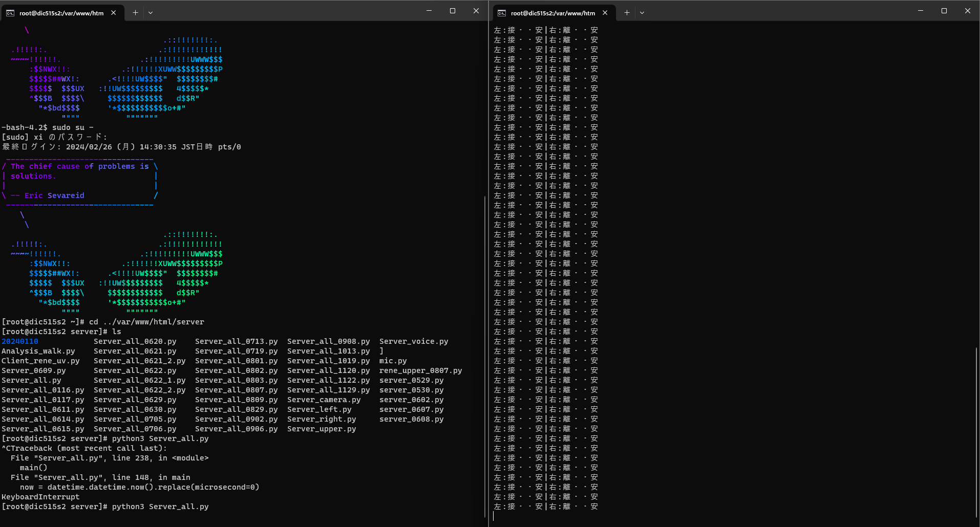This screenshot has height=527, width=980.
Task: Expand profile dropdown in left terminal window
Action: click(x=151, y=13)
